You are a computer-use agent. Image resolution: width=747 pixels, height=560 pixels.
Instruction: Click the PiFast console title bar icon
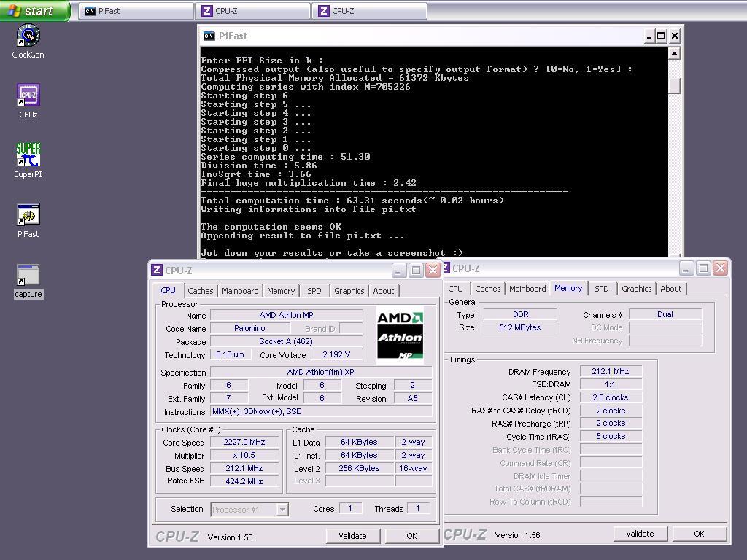pyautogui.click(x=209, y=36)
